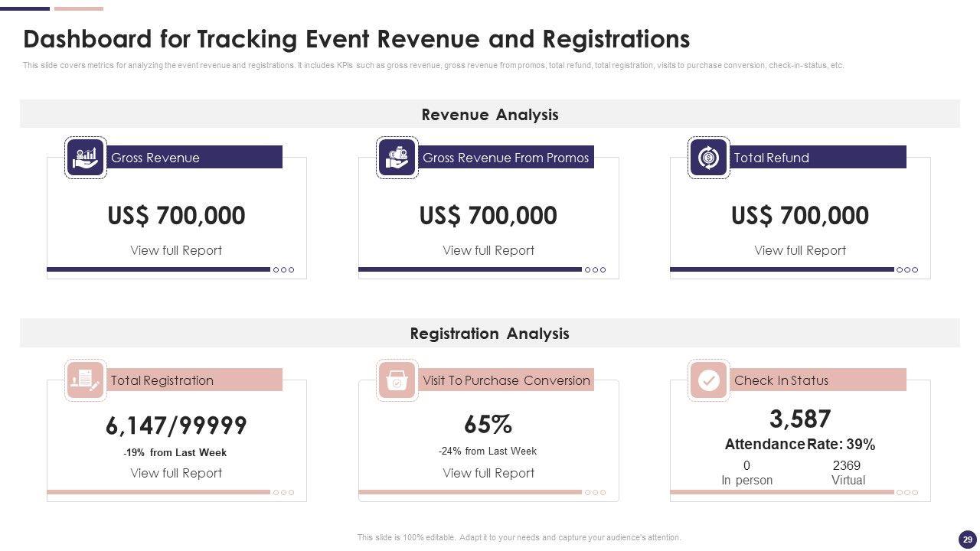Screen dimensions: 980x551
Task: Open View full Report under Total Registration
Action: click(176, 473)
